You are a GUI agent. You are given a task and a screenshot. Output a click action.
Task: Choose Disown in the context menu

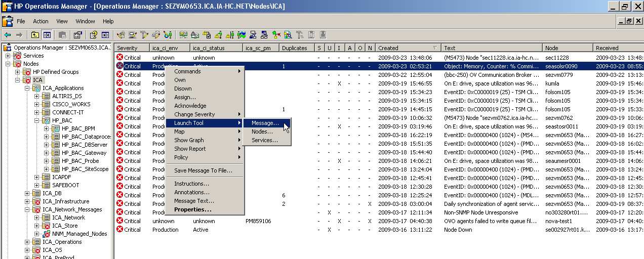[x=205, y=89]
